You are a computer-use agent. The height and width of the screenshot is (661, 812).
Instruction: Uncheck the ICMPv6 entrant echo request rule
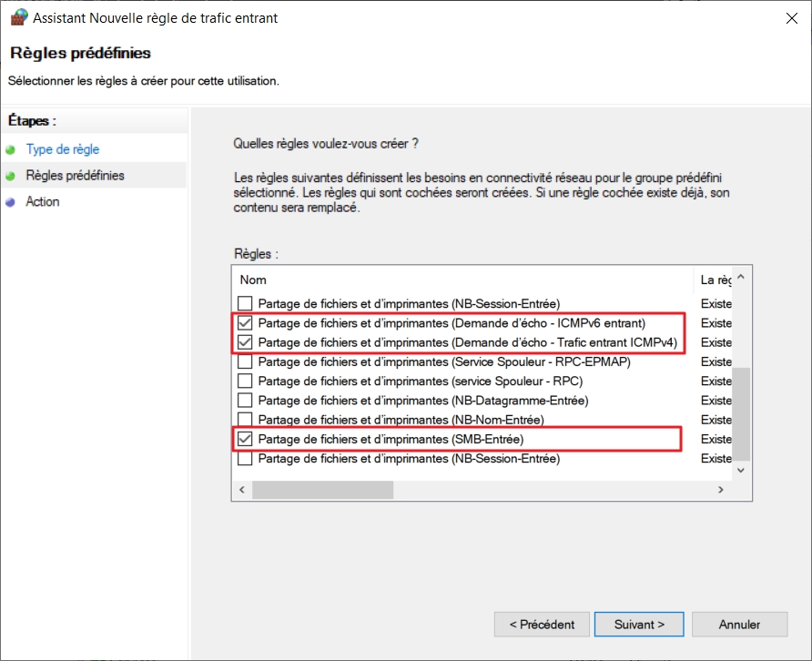pyautogui.click(x=244, y=323)
